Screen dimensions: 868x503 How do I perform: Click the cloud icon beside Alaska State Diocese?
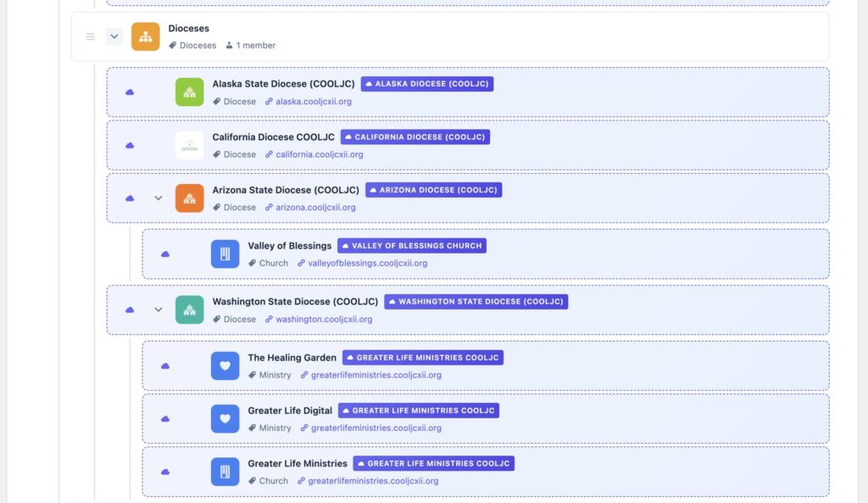pos(130,92)
